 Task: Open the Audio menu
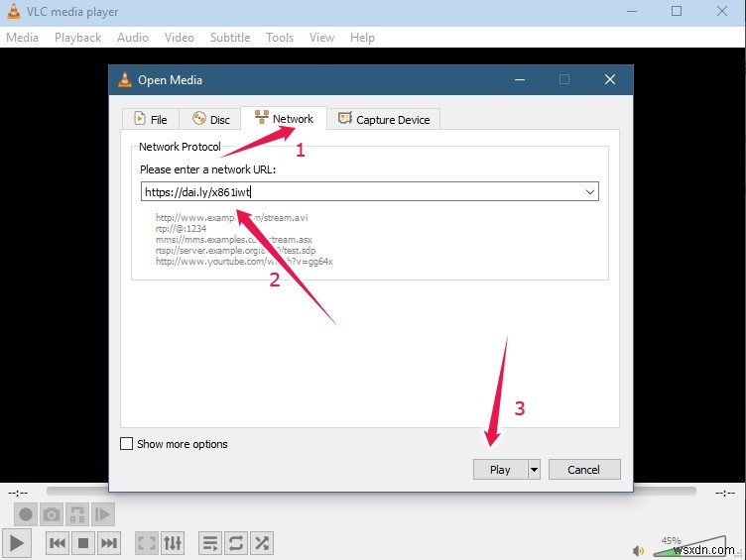click(133, 38)
